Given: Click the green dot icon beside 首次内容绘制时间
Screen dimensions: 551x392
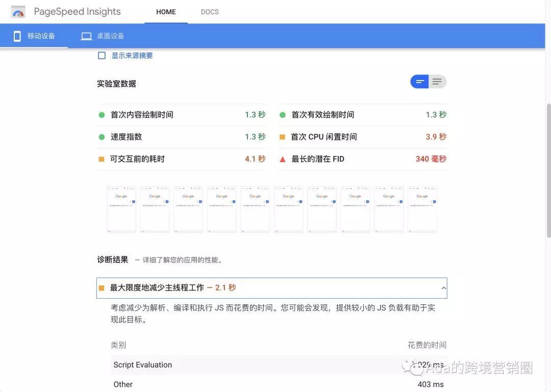Looking at the screenshot, I should click(101, 114).
